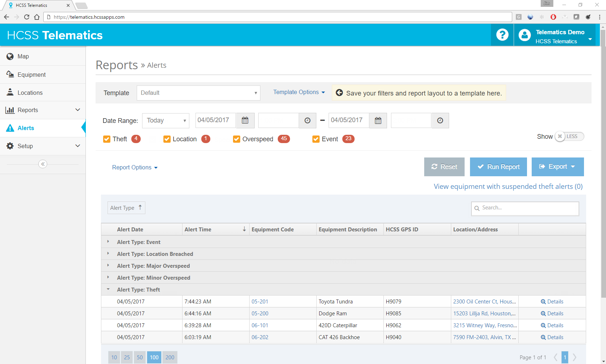Expand Alert Type: Minor Overspeed group
Image resolution: width=606 pixels, height=364 pixels.
(108, 278)
